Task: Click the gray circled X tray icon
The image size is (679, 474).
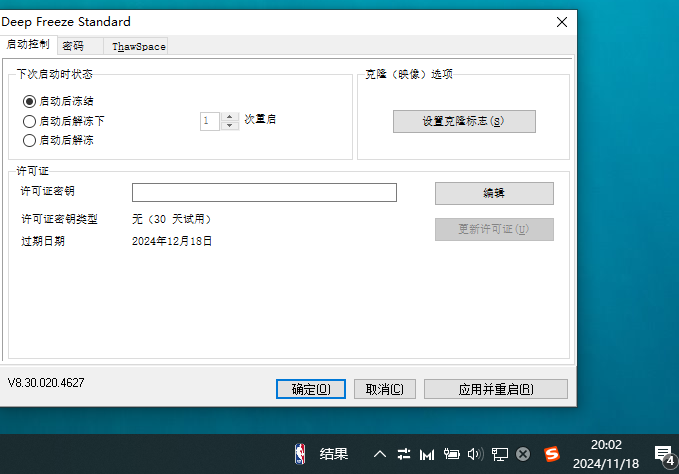Action: tap(523, 454)
